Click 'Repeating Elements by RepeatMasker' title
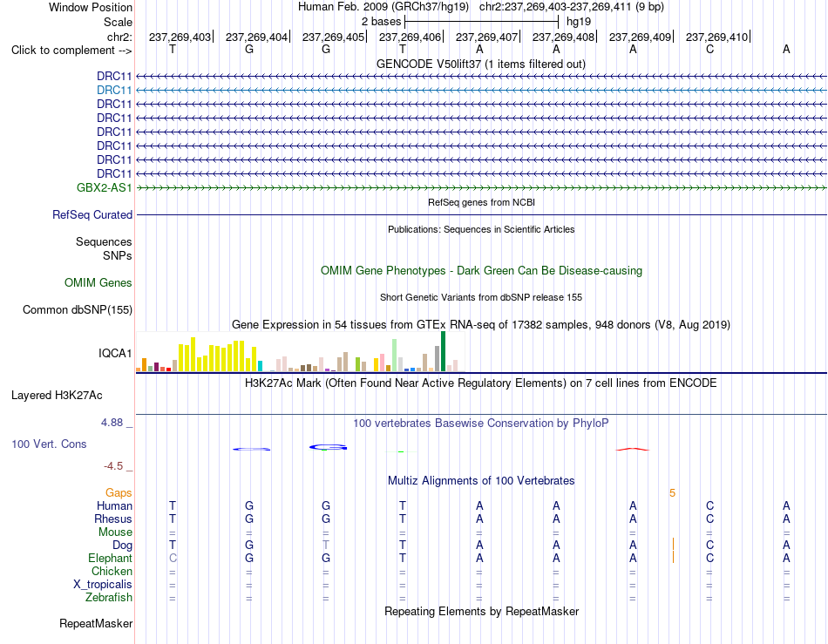Viewport: 828px width, 644px height. point(481,611)
